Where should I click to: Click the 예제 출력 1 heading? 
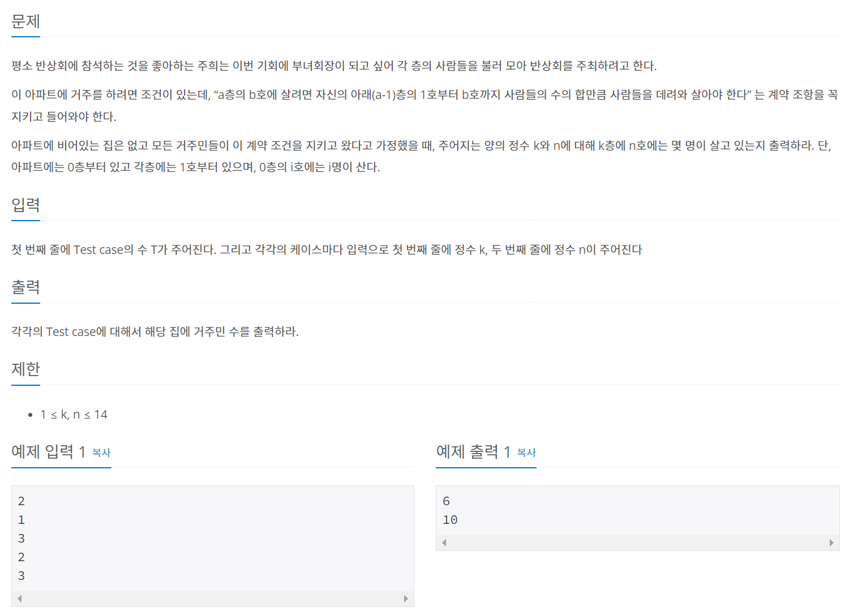(x=473, y=451)
